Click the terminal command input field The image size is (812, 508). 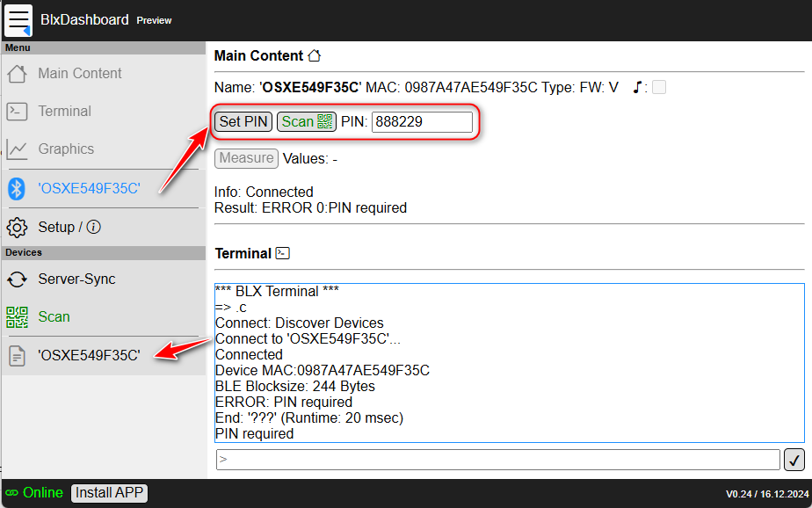497,460
